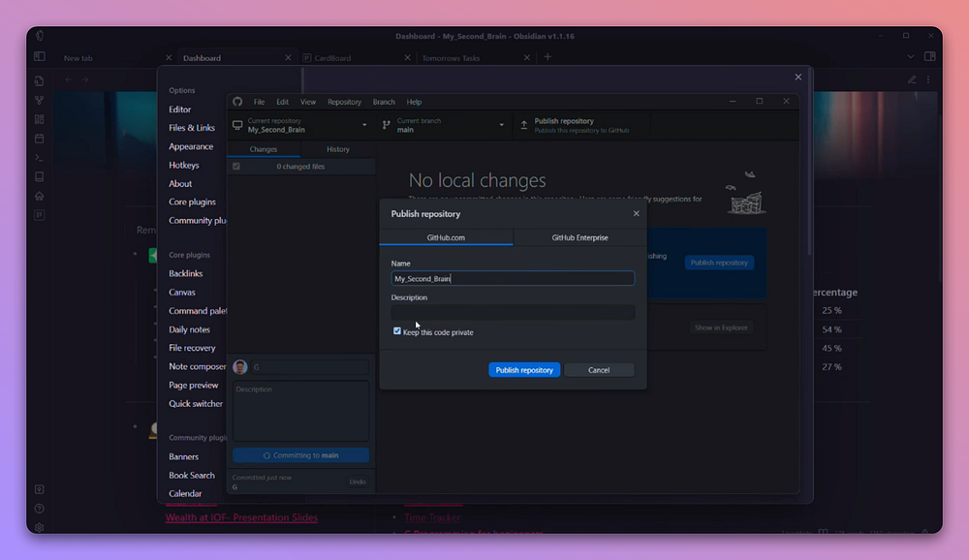Open the Obsidian help question-mark icon
Image resolution: width=969 pixels, height=560 pixels.
tap(40, 509)
